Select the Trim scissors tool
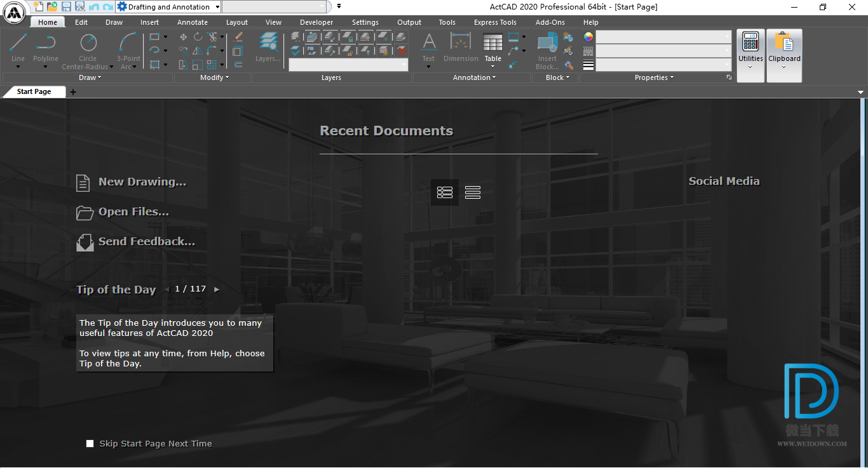The width and height of the screenshot is (868, 468). [212, 37]
